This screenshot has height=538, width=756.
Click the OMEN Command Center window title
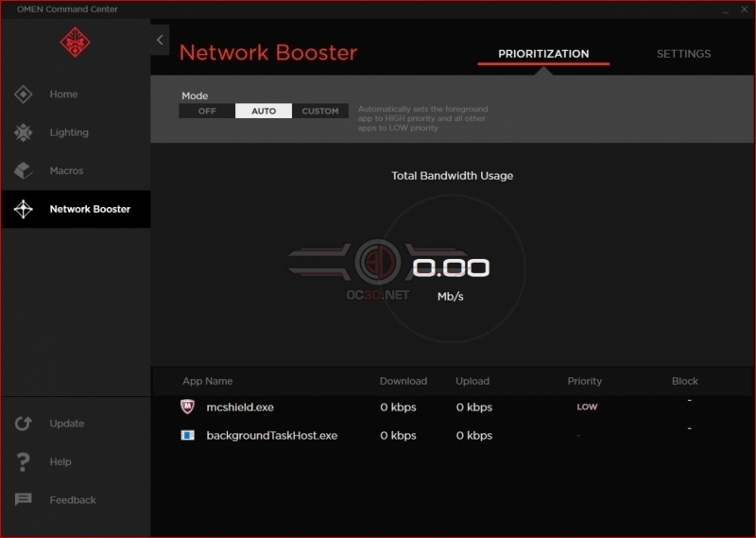point(67,9)
